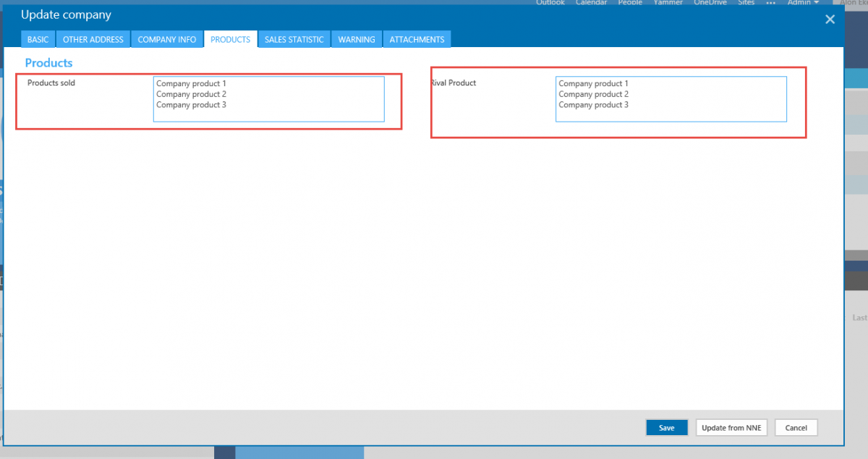The image size is (868, 459).
Task: Go to the COMPANY INFO tab
Action: click(167, 40)
